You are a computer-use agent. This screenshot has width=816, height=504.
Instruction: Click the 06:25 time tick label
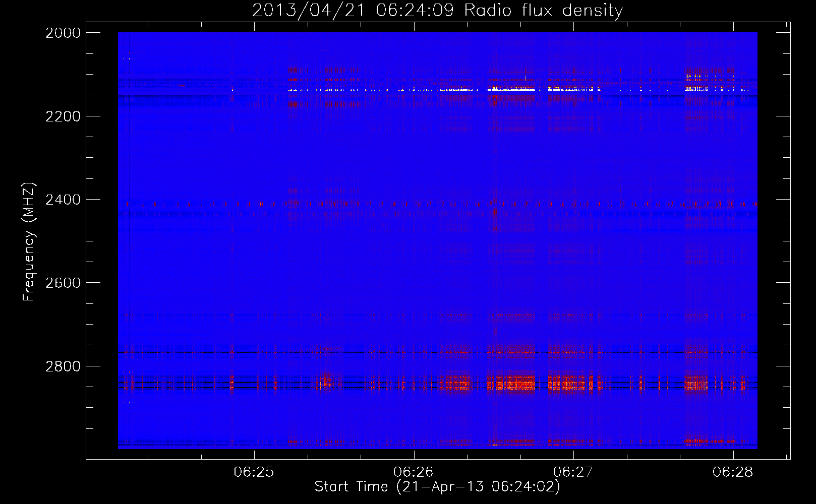click(254, 472)
